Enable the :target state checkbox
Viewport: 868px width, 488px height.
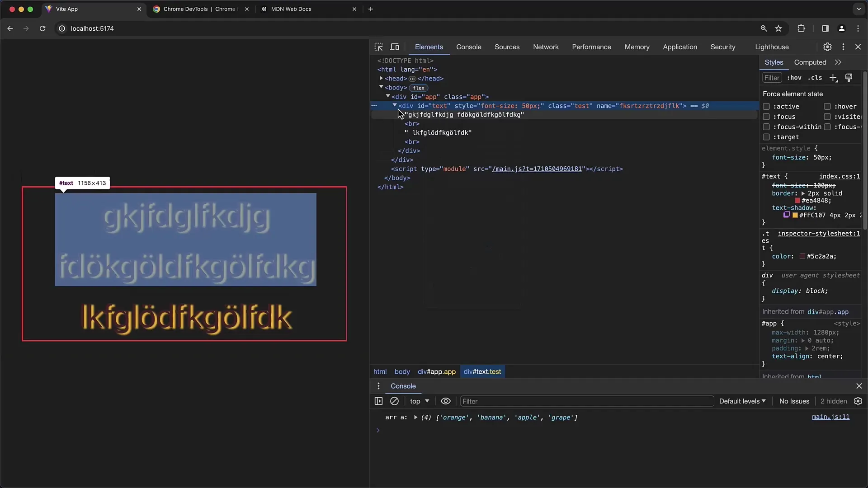coord(766,137)
